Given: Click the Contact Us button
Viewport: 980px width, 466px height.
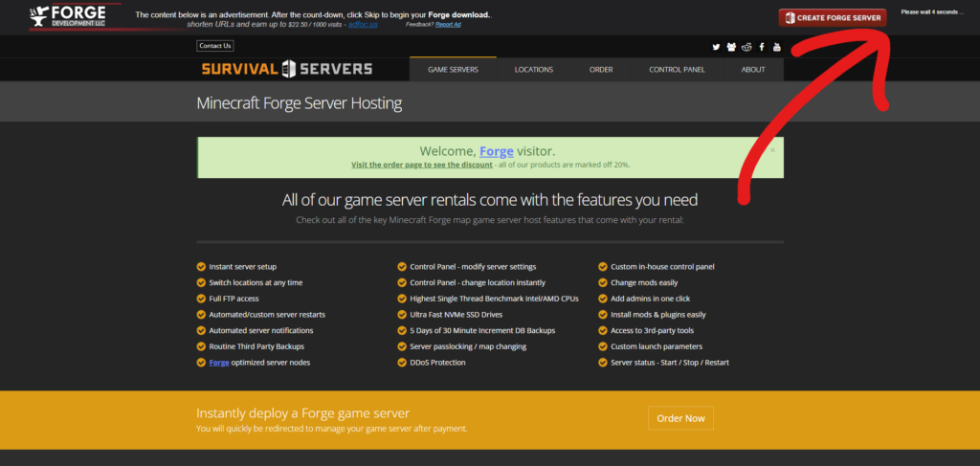Looking at the screenshot, I should (x=215, y=46).
